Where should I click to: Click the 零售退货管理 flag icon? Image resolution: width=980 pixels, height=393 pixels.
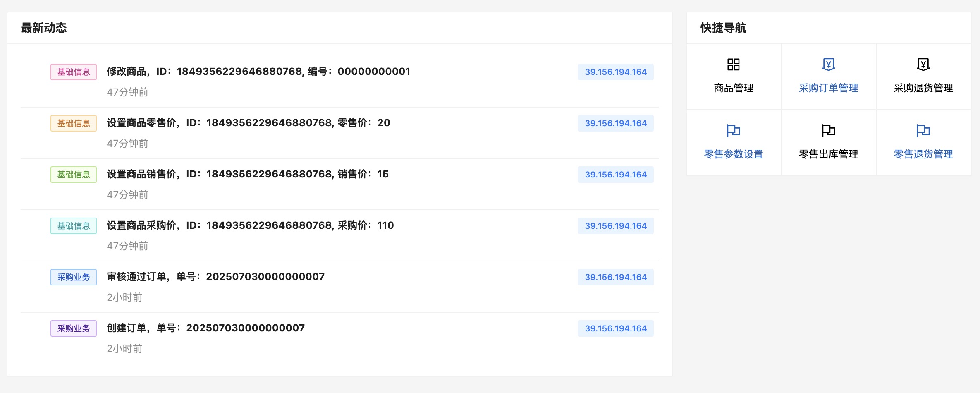click(923, 131)
